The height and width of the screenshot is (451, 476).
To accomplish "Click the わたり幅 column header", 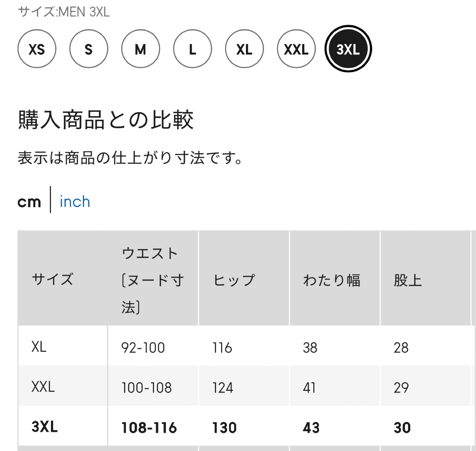I will click(x=332, y=280).
